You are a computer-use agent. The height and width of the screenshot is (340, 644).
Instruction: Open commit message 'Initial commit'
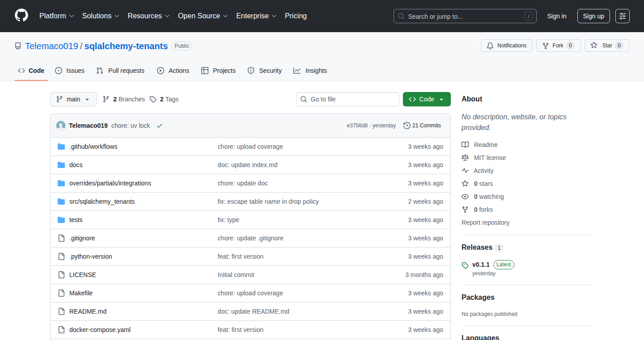[236, 275]
